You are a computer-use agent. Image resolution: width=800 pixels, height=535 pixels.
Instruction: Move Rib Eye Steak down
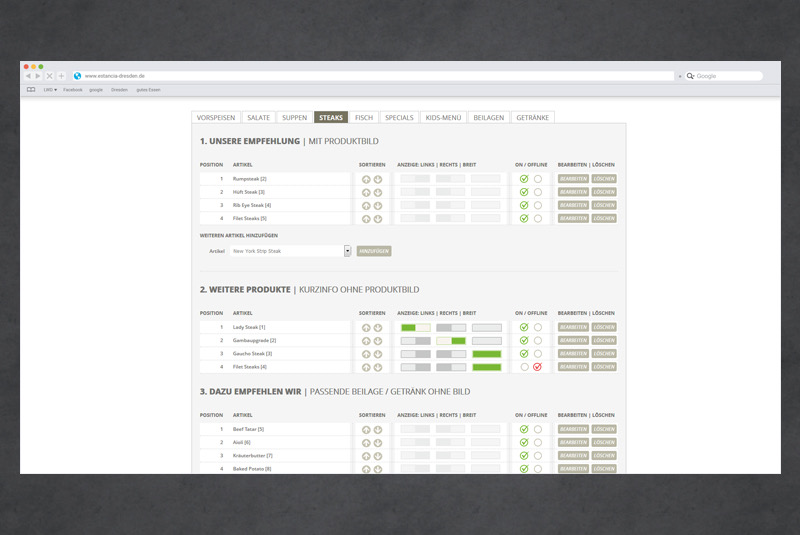(378, 206)
